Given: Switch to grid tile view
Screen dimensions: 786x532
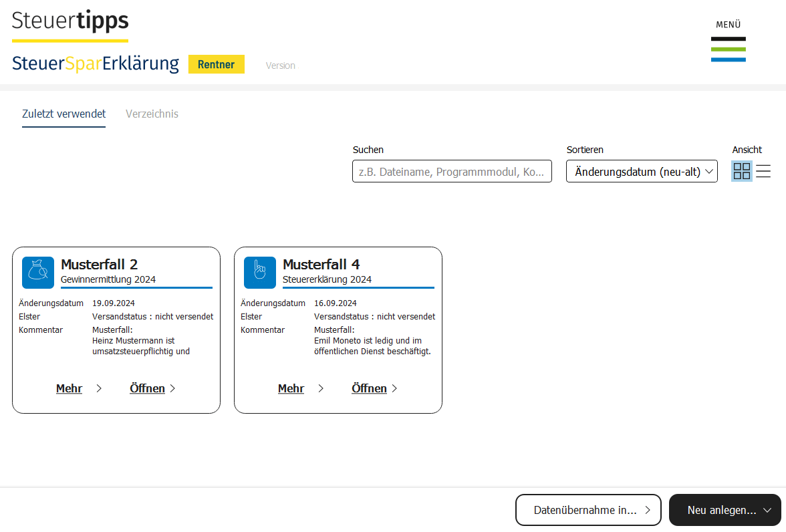Looking at the screenshot, I should (741, 171).
